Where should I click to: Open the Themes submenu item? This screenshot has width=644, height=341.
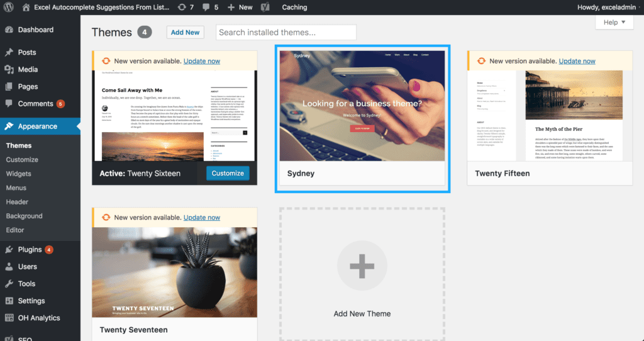point(19,145)
